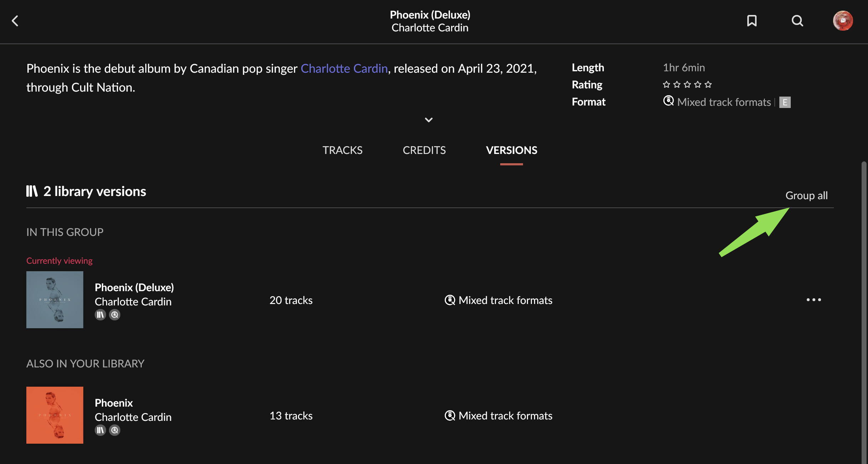Click library badge under Phoenix (Deluxe)
The image size is (868, 464).
[100, 315]
